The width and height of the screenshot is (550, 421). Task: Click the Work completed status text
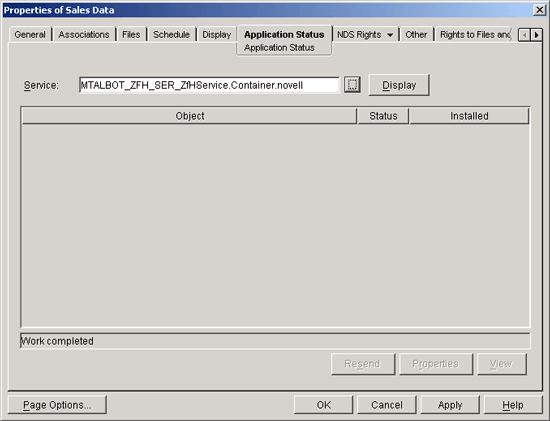(x=57, y=341)
